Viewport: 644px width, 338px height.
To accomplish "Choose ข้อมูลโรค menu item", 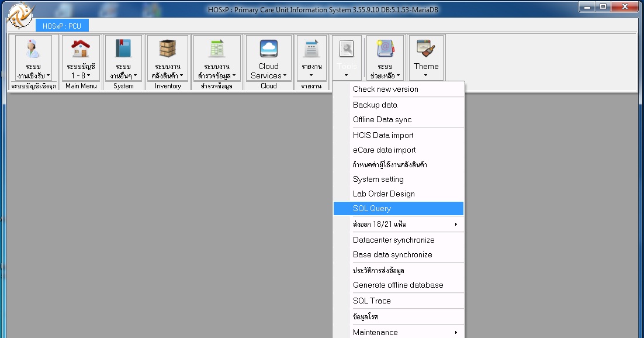I will coord(399,316).
